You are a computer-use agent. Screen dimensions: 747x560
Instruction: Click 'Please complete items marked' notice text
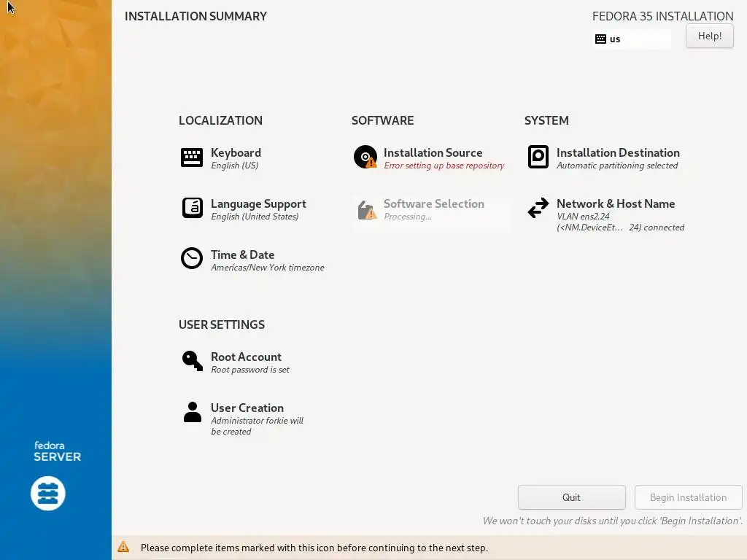click(314, 548)
